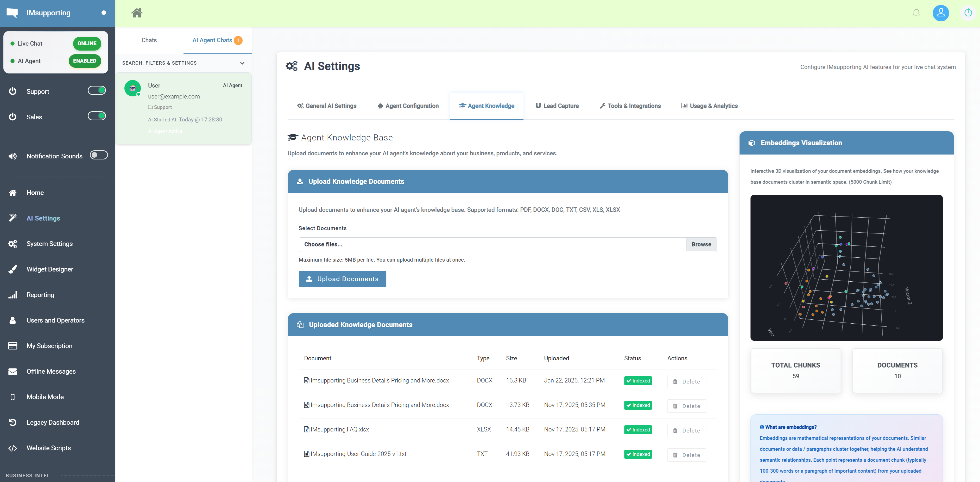The width and height of the screenshot is (980, 482).
Task: Click the AI Settings magic wand icon
Action: (x=12, y=218)
